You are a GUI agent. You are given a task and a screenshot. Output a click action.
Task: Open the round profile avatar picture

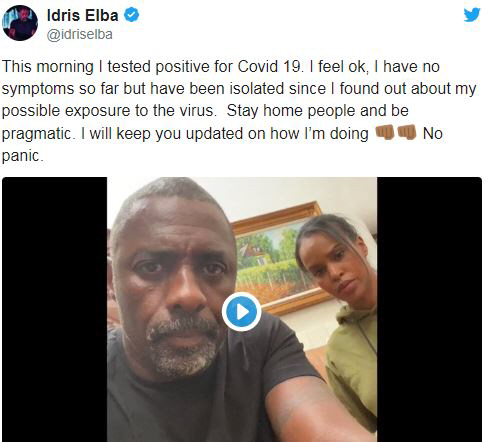[x=20, y=23]
